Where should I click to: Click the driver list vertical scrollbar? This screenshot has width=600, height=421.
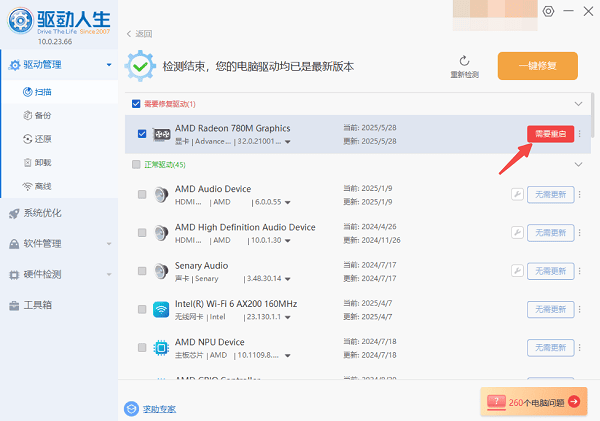click(593, 115)
